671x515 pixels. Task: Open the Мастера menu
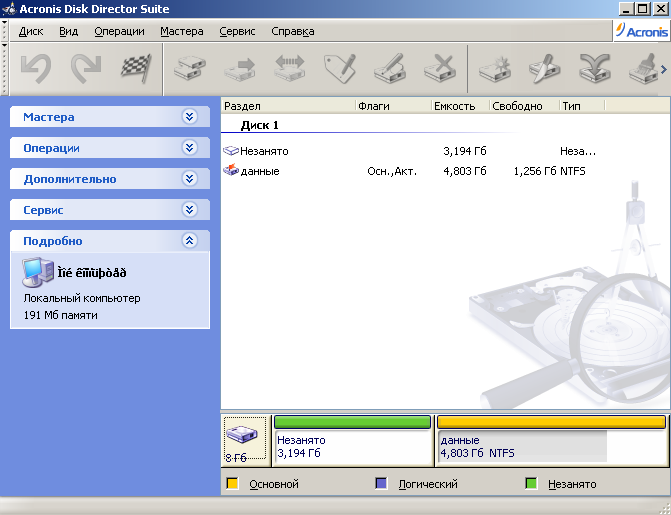coord(182,31)
